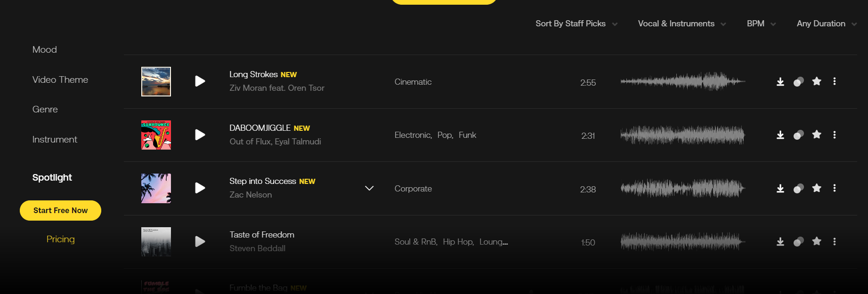The height and width of the screenshot is (294, 868).
Task: Click the Long Strokes album artwork
Action: coord(156,81)
